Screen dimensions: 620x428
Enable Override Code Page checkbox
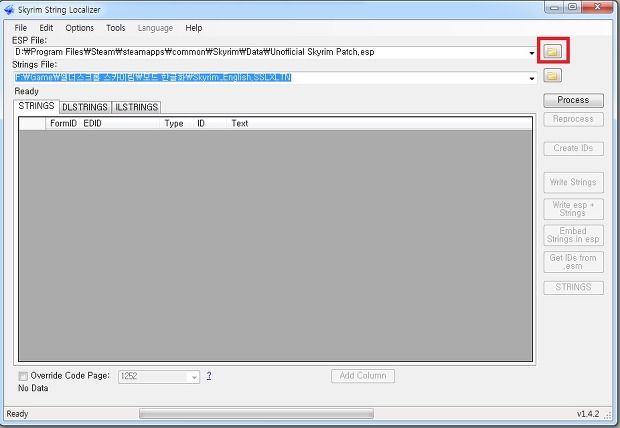[x=23, y=376]
